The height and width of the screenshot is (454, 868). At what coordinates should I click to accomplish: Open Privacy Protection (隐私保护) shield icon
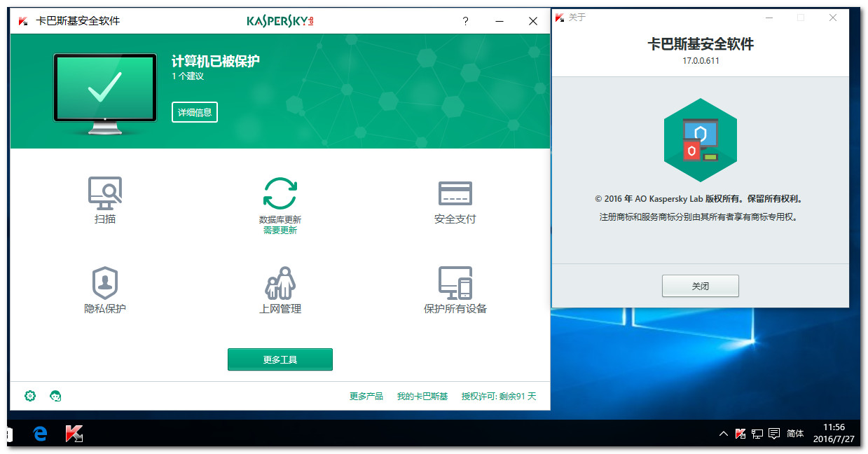[105, 283]
